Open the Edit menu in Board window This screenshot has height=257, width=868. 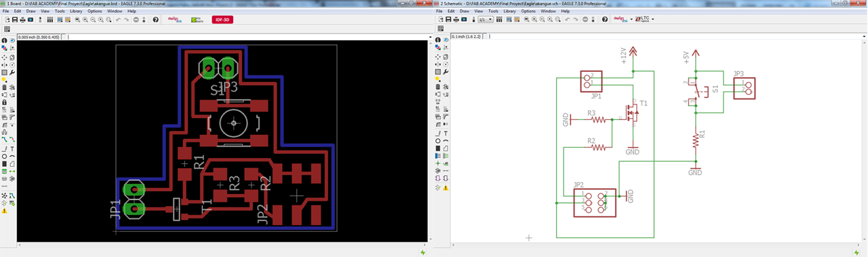[18, 11]
